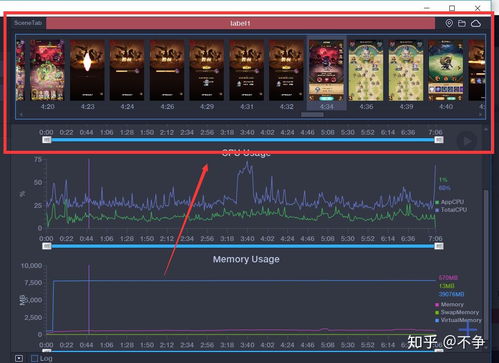Click left handle of top timeline slider
Screen dimensions: 499x363
click(x=47, y=140)
